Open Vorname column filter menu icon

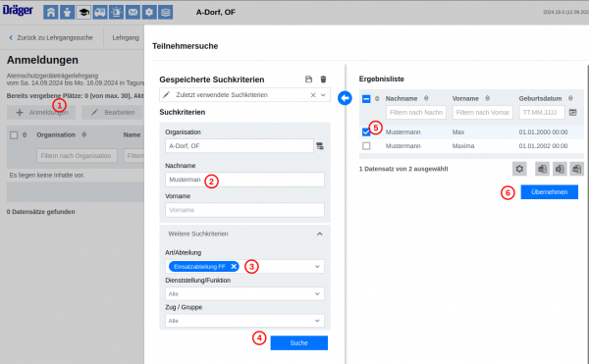(487, 98)
